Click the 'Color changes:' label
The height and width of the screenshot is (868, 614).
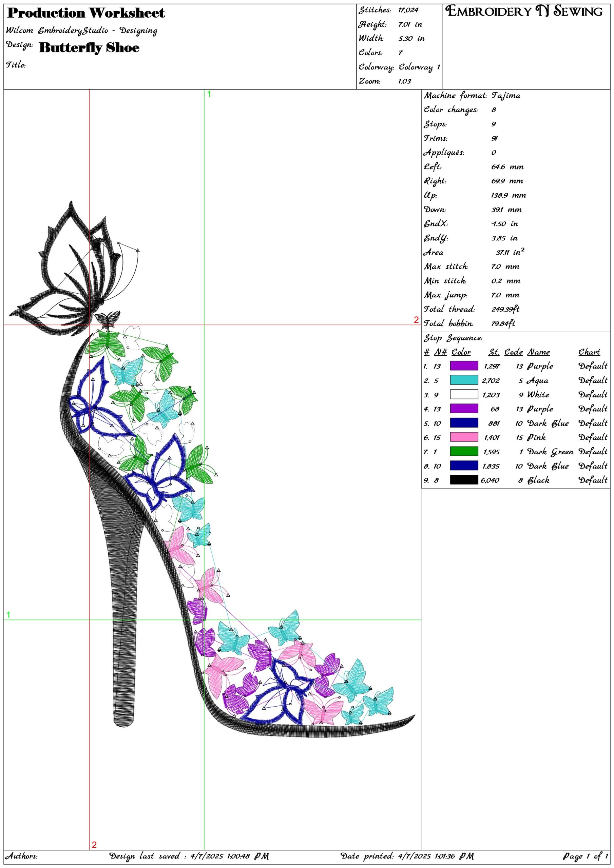[450, 110]
